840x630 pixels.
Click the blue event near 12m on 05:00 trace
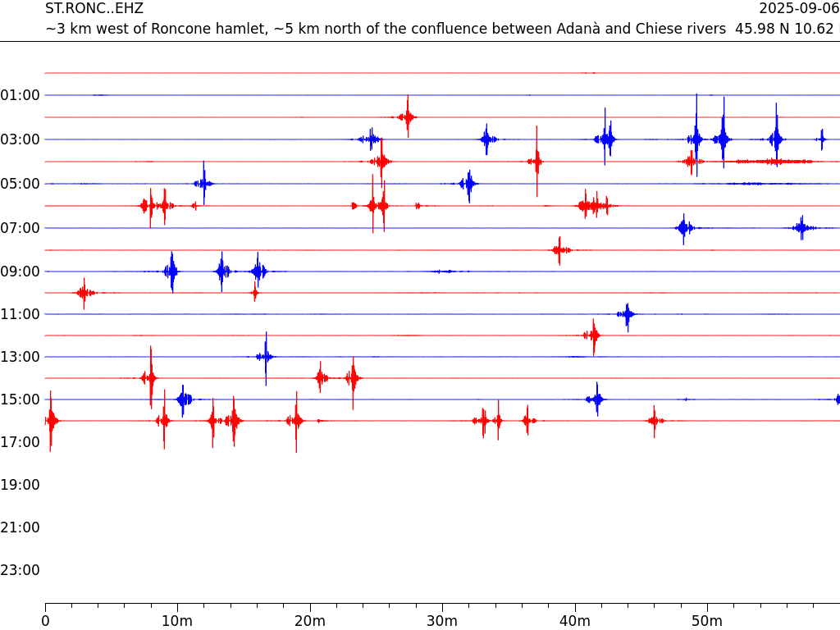[203, 183]
